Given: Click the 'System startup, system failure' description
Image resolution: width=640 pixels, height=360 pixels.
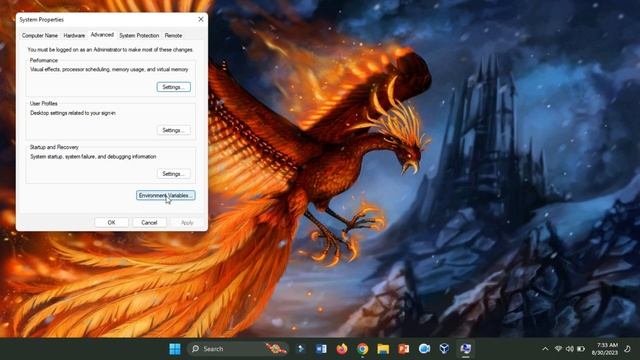Looking at the screenshot, I should [93, 157].
